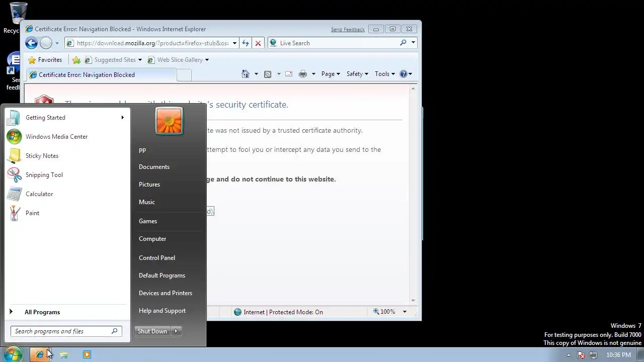Screen dimensions: 644x362
Task: Open the Shut Down options arrow
Action: [x=176, y=331]
